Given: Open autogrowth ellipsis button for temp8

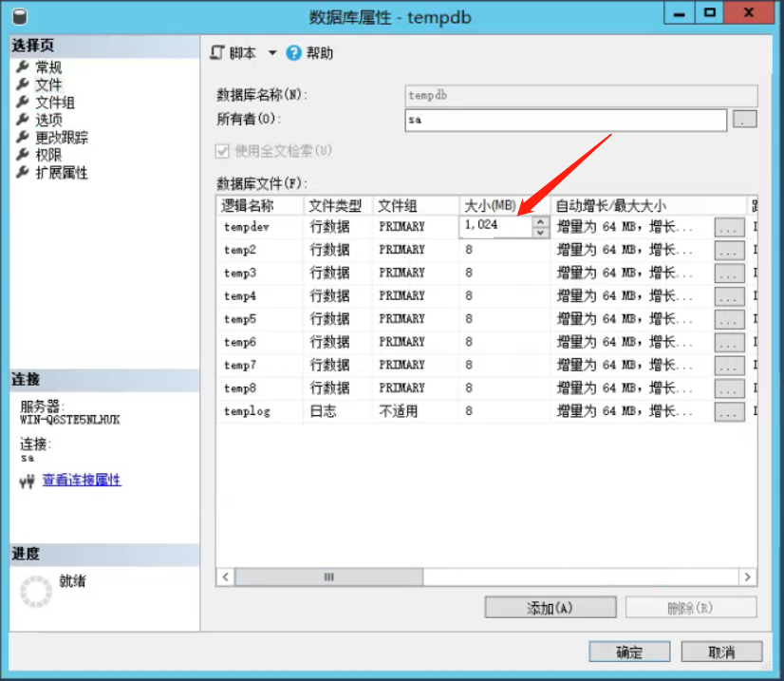Looking at the screenshot, I should (729, 388).
